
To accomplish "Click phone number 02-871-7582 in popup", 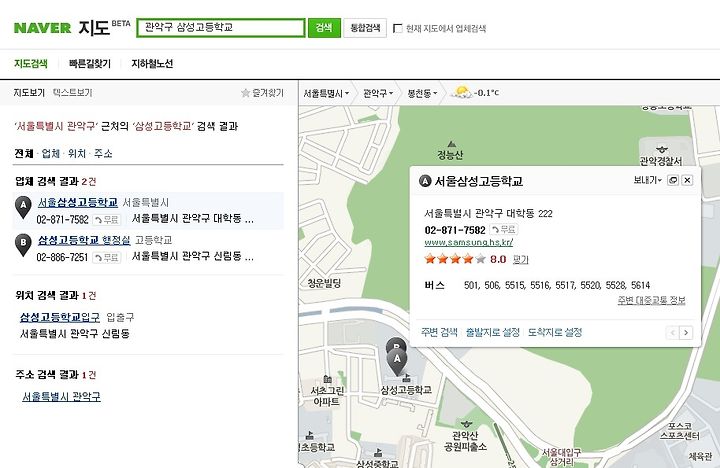I will 455,230.
